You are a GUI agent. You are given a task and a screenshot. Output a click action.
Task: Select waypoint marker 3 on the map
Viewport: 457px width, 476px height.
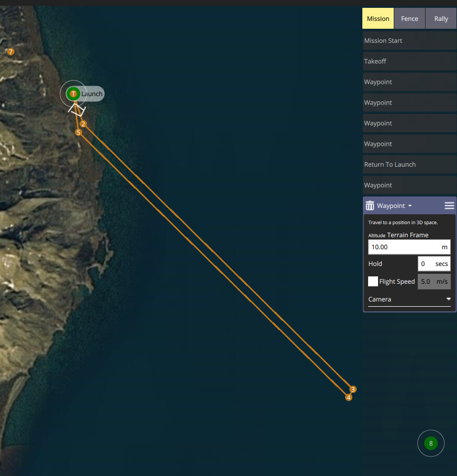click(x=353, y=389)
